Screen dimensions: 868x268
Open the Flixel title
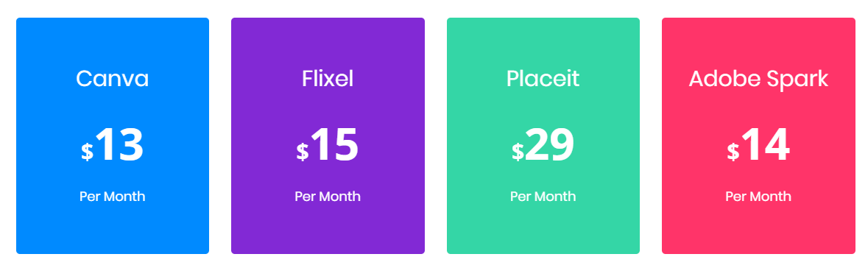(328, 79)
